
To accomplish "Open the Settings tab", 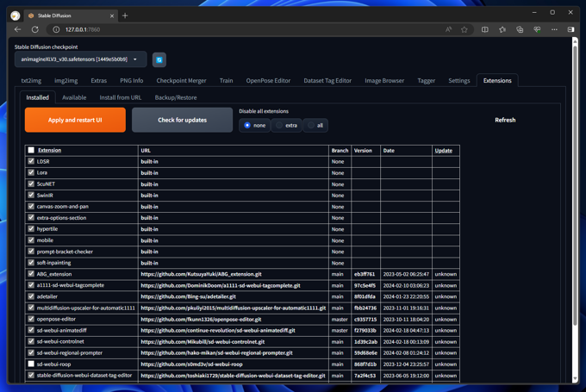I will click(459, 81).
